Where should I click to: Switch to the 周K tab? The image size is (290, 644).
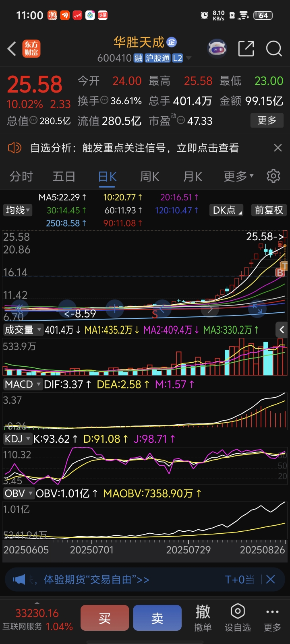coord(150,176)
